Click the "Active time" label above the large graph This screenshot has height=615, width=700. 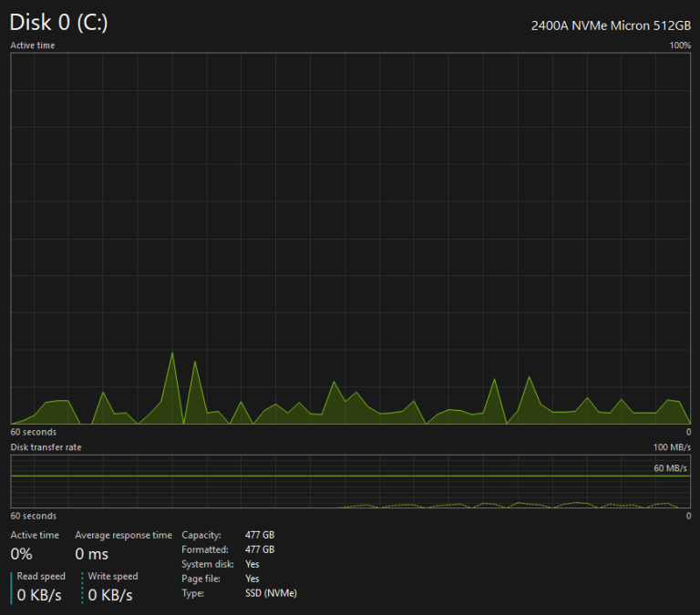point(32,45)
